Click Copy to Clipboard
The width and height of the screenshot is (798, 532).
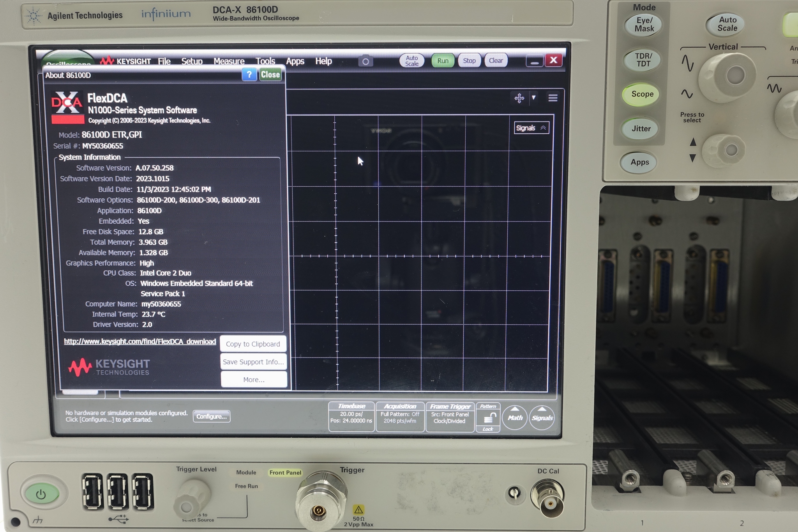(253, 344)
